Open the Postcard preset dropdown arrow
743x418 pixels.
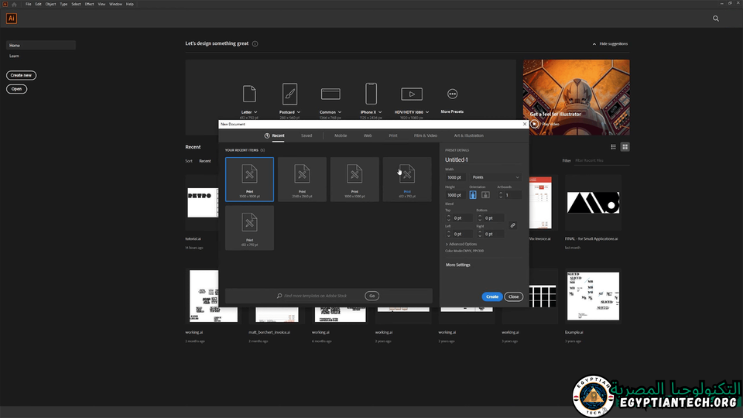click(298, 112)
